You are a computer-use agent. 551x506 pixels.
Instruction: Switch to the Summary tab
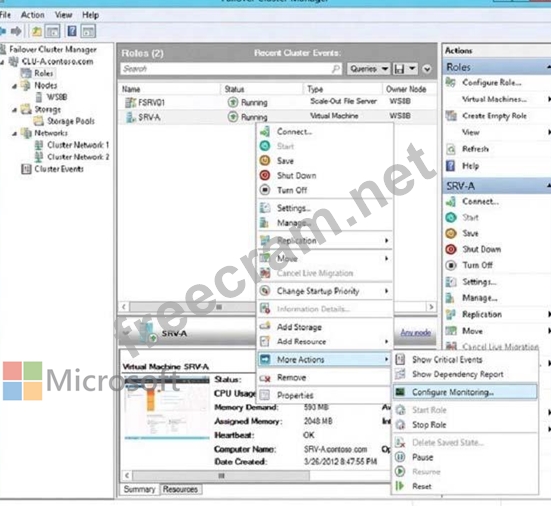click(139, 489)
